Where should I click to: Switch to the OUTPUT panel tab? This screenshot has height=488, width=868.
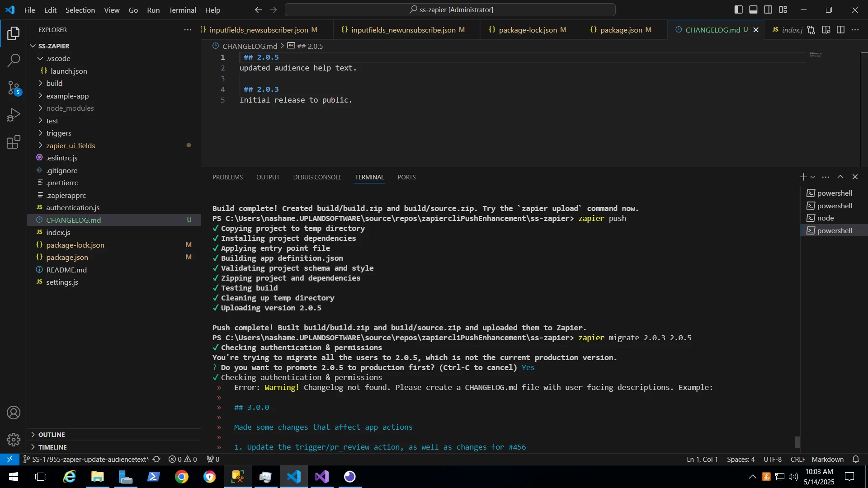tap(268, 178)
